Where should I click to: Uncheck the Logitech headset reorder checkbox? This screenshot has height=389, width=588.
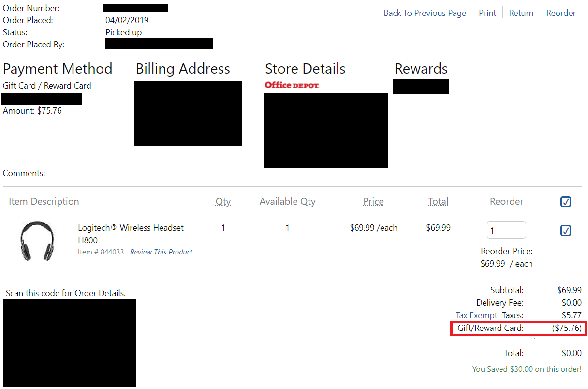pyautogui.click(x=566, y=231)
